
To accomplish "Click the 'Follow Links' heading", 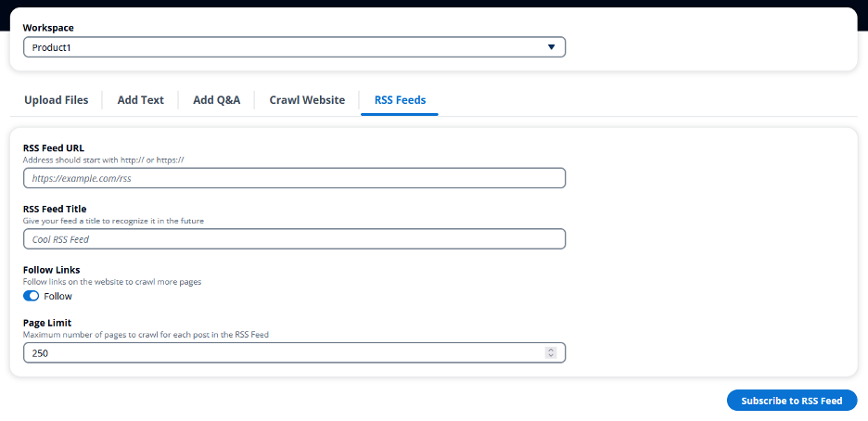I will 52,270.
